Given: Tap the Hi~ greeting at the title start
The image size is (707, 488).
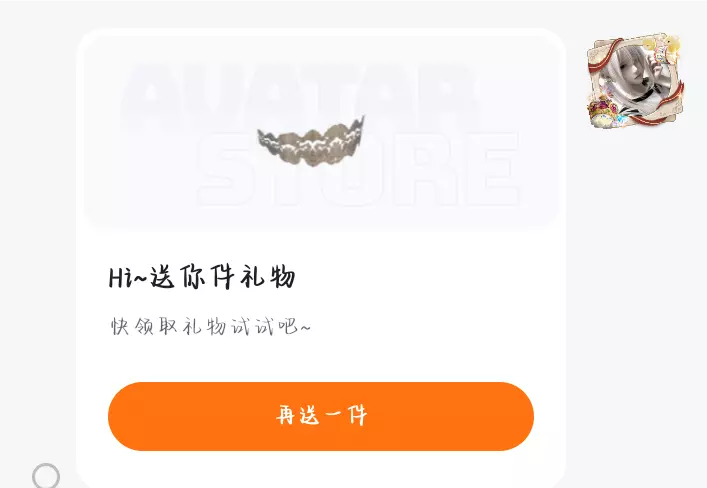Looking at the screenshot, I should (128, 277).
